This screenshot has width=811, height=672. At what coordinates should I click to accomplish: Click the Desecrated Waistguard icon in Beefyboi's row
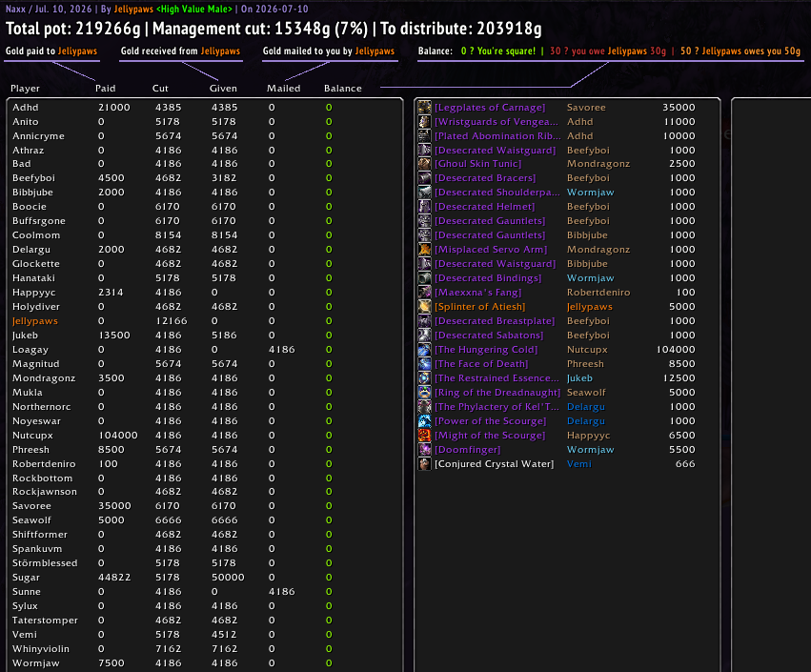(425, 150)
